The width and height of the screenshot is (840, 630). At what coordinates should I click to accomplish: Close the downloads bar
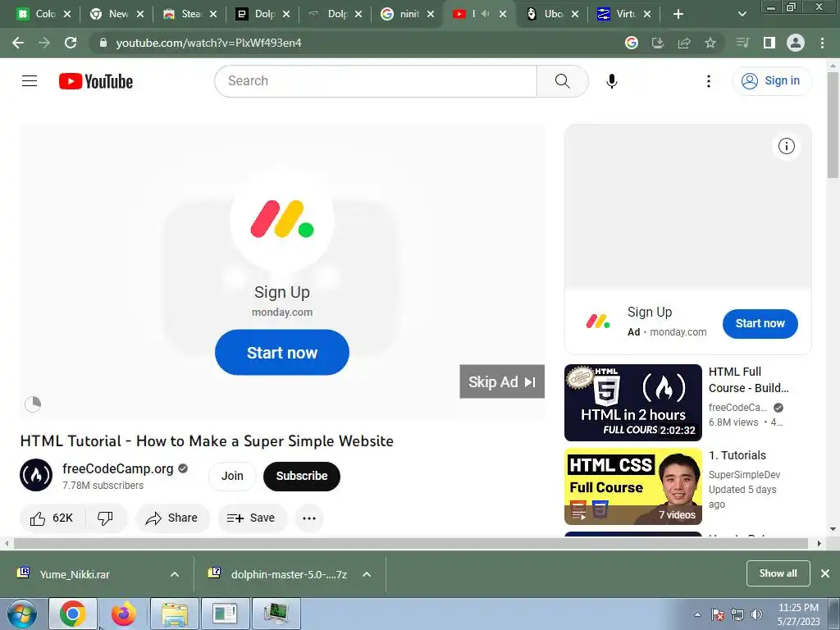[x=825, y=573]
